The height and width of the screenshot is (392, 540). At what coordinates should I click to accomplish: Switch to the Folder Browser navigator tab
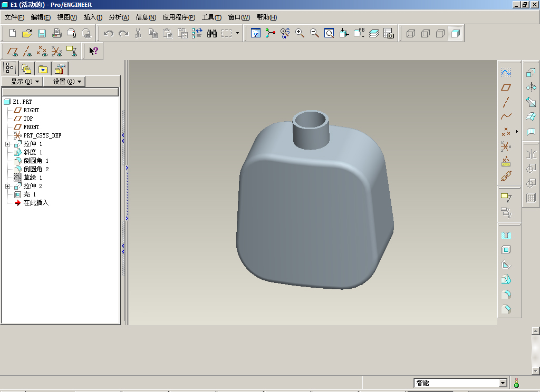coord(26,68)
